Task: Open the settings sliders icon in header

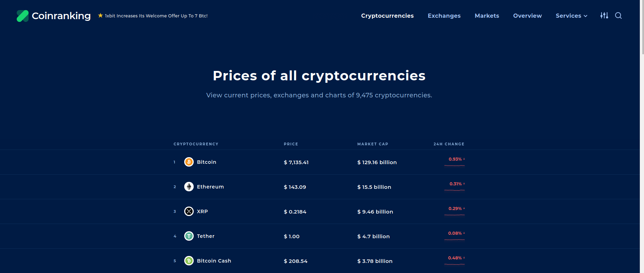Action: 604,16
